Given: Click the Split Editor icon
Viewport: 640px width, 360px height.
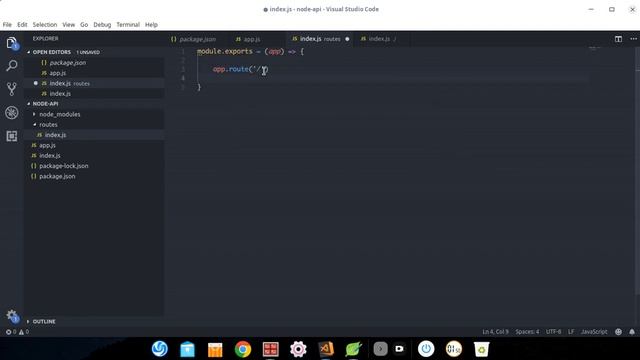Looking at the screenshot, I should [618, 39].
